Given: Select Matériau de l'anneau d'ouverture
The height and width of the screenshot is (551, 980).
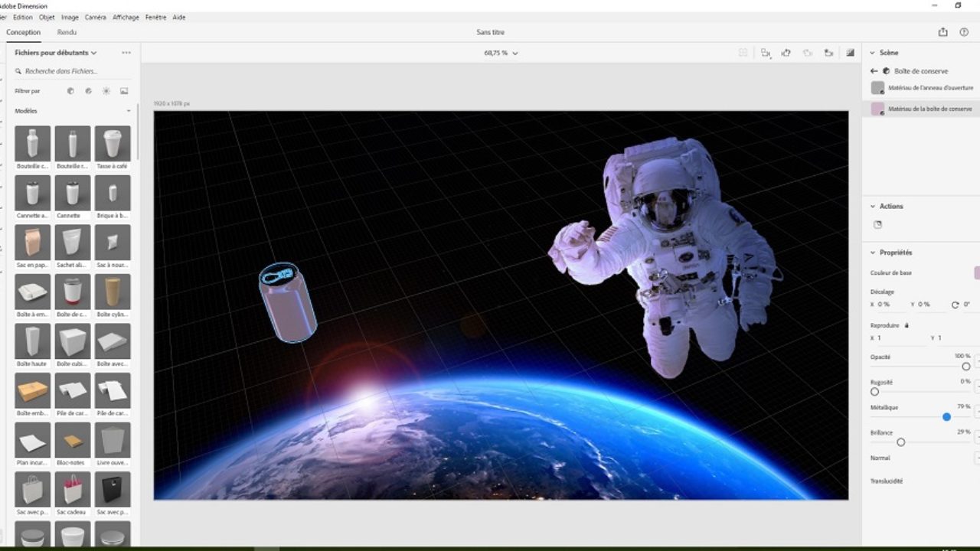Looking at the screenshot, I should point(922,88).
